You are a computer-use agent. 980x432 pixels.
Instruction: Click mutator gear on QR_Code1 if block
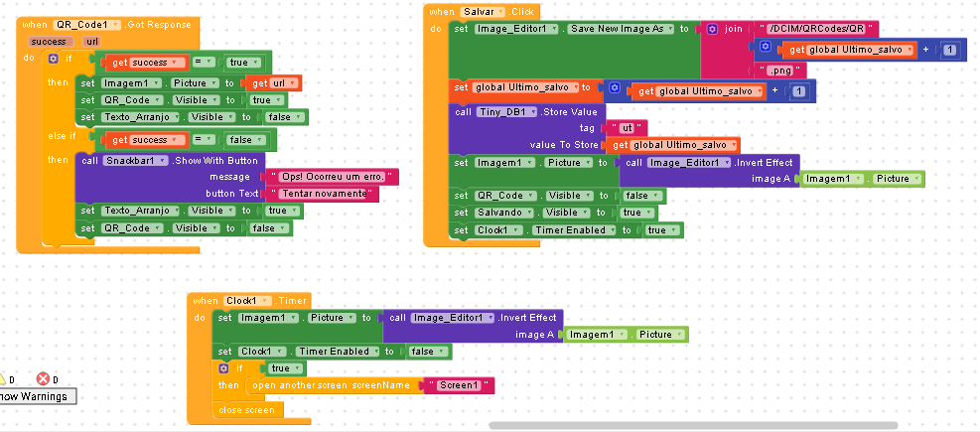pyautogui.click(x=54, y=59)
